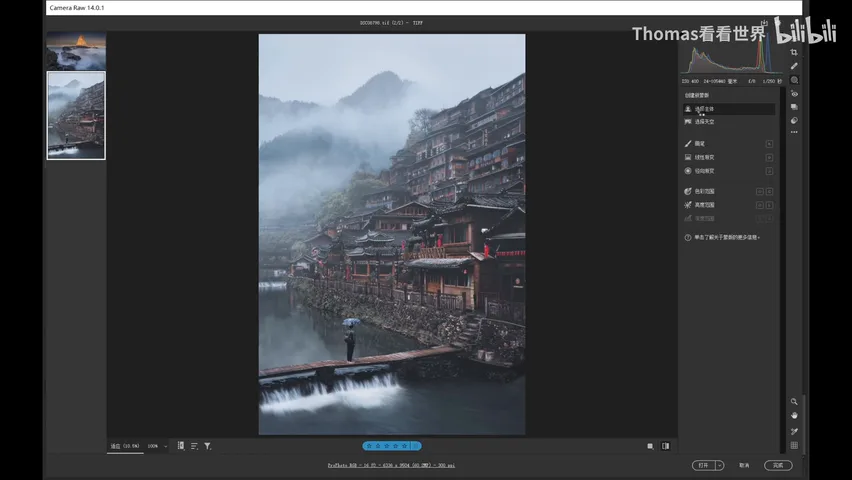Open the learn more about masks link
Screen dimensions: 852x480
tap(727, 238)
